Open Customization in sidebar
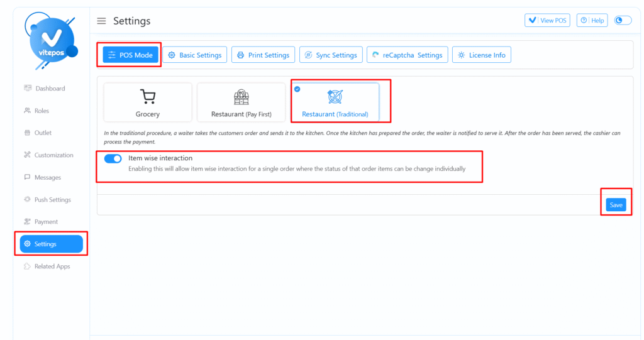 (x=54, y=155)
